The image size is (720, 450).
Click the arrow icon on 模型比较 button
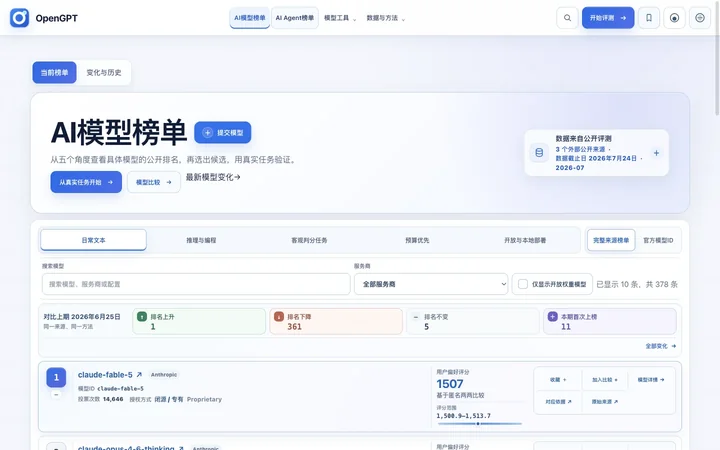click(x=169, y=182)
